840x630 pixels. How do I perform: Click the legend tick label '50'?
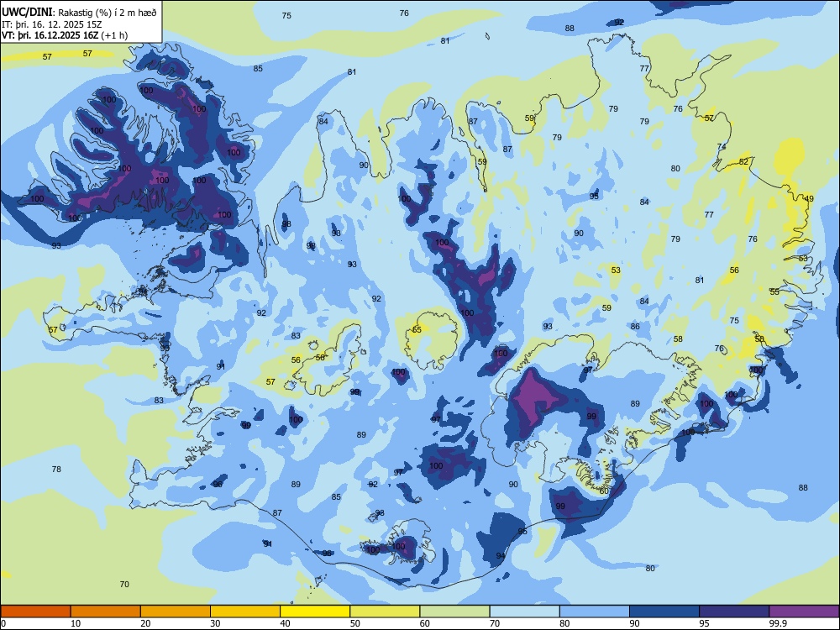coord(355,623)
